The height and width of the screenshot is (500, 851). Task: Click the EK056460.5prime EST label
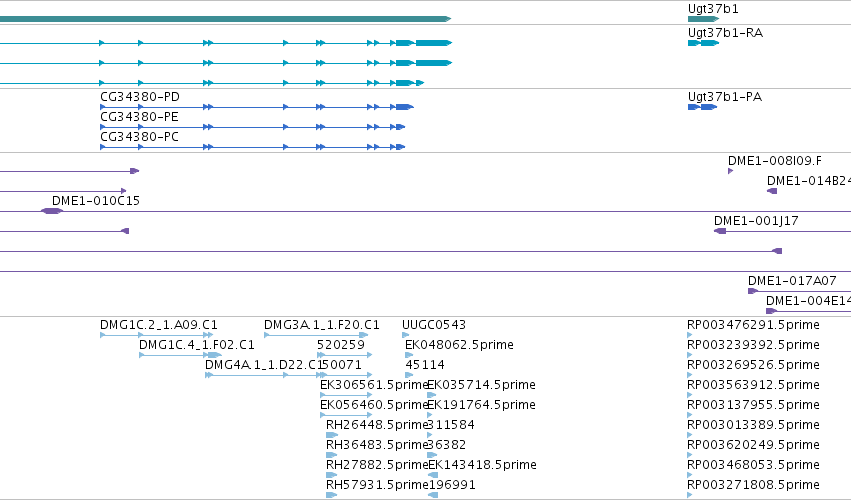pyautogui.click(x=374, y=405)
